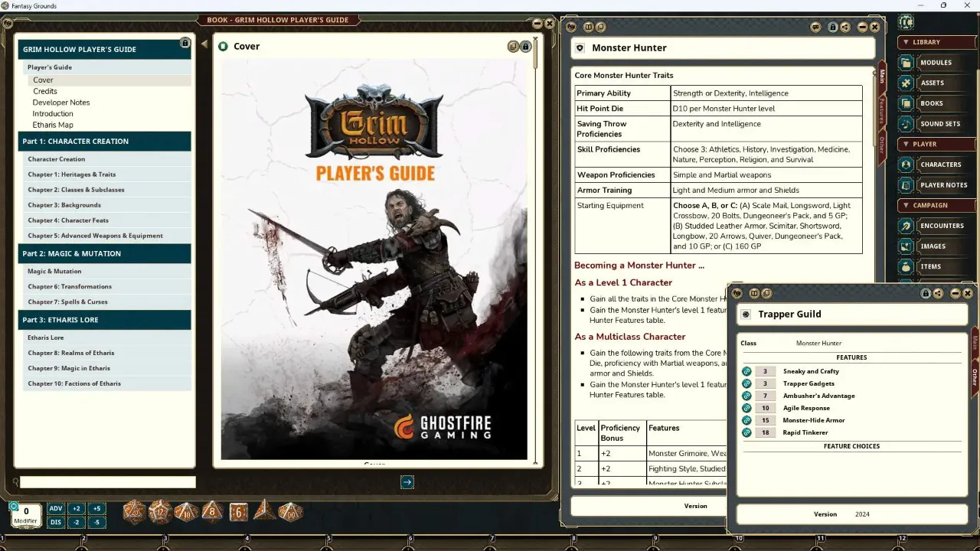Open the Modules library icon
This screenshot has width=980, height=551.
(906, 63)
